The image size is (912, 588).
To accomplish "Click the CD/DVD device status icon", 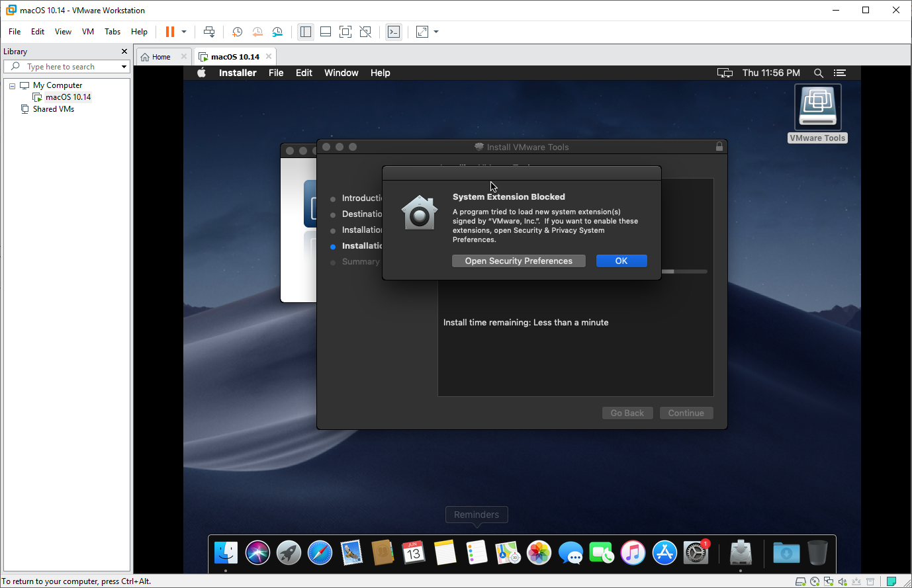I will click(814, 581).
